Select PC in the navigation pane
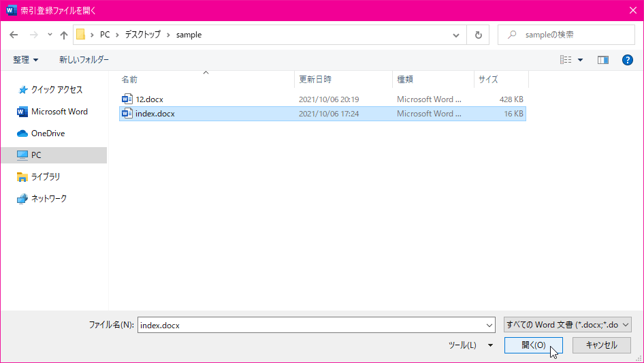 coord(54,155)
